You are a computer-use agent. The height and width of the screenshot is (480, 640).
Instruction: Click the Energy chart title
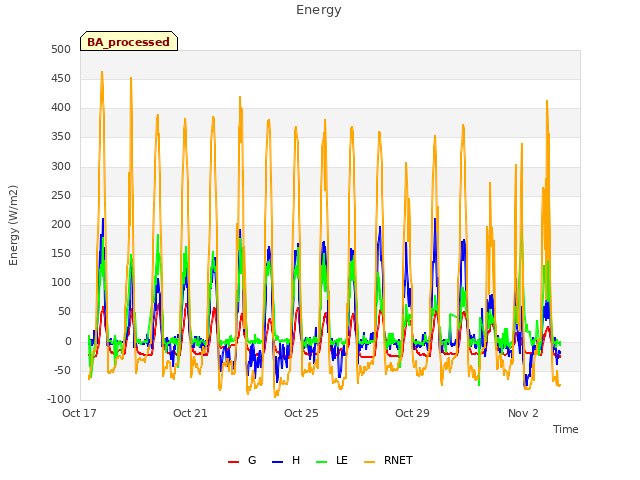pyautogui.click(x=319, y=10)
